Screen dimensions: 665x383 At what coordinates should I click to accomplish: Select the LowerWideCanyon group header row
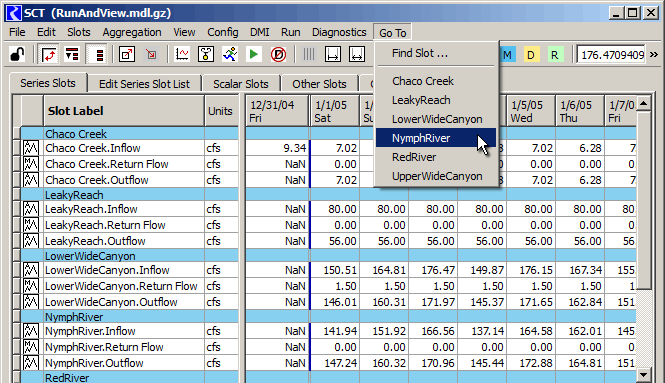[328, 256]
